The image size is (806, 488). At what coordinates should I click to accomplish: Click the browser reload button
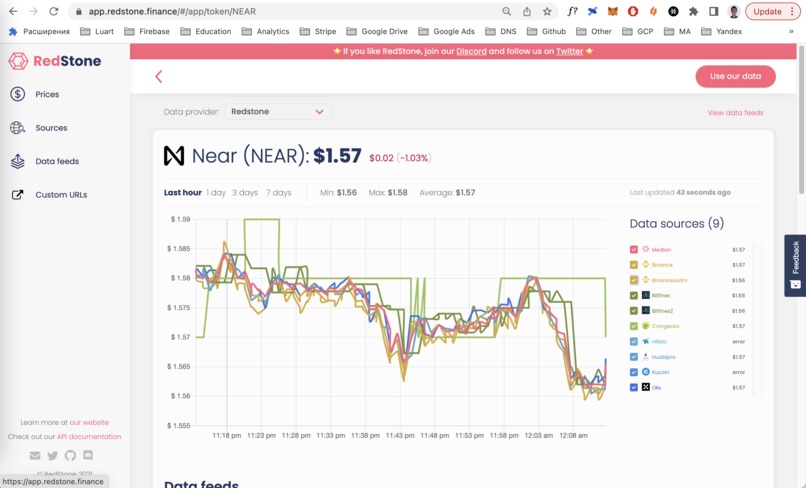(x=53, y=11)
